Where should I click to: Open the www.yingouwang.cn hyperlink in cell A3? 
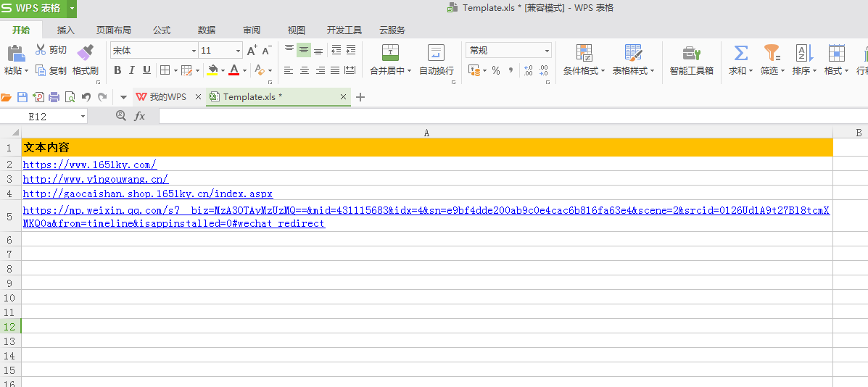pyautogui.click(x=95, y=179)
